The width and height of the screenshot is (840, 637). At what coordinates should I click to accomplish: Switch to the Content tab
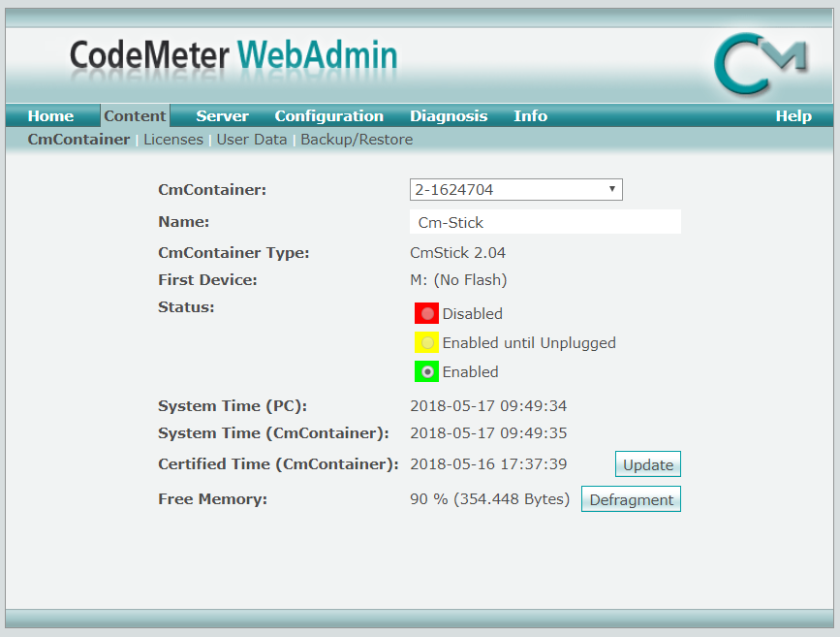(135, 116)
